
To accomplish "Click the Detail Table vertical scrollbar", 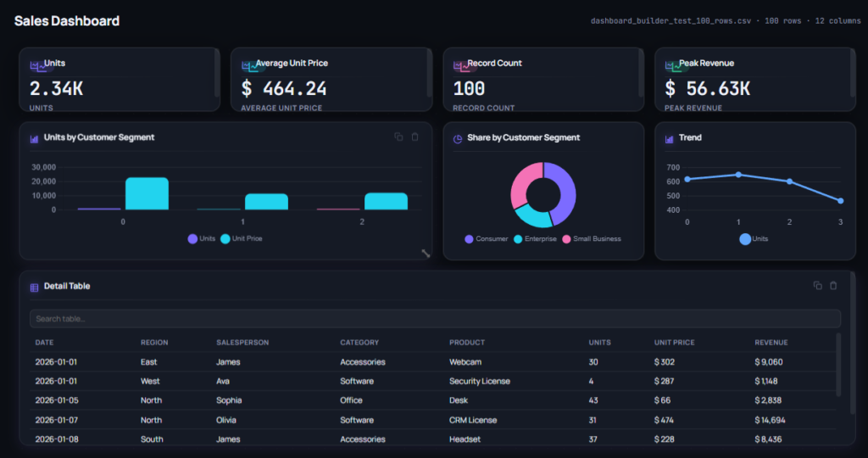I will pos(838,365).
